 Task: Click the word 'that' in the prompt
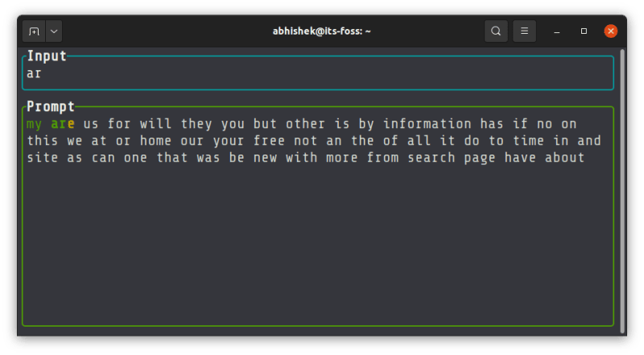click(x=172, y=157)
